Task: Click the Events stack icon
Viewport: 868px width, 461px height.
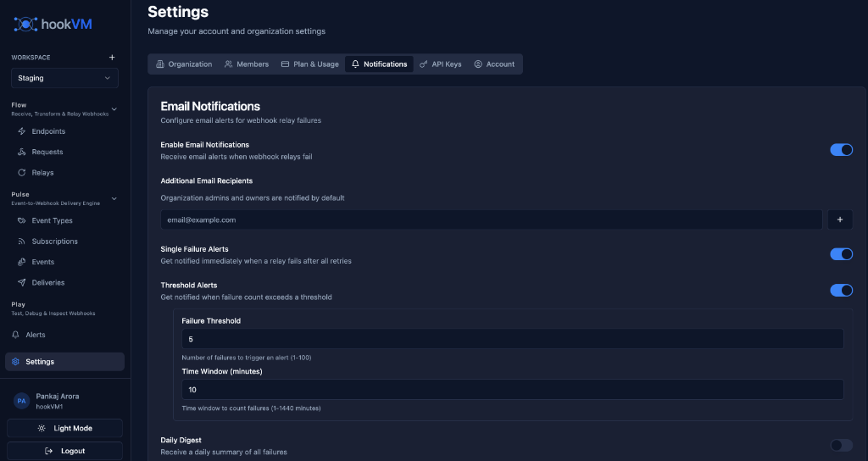Action: (21, 262)
